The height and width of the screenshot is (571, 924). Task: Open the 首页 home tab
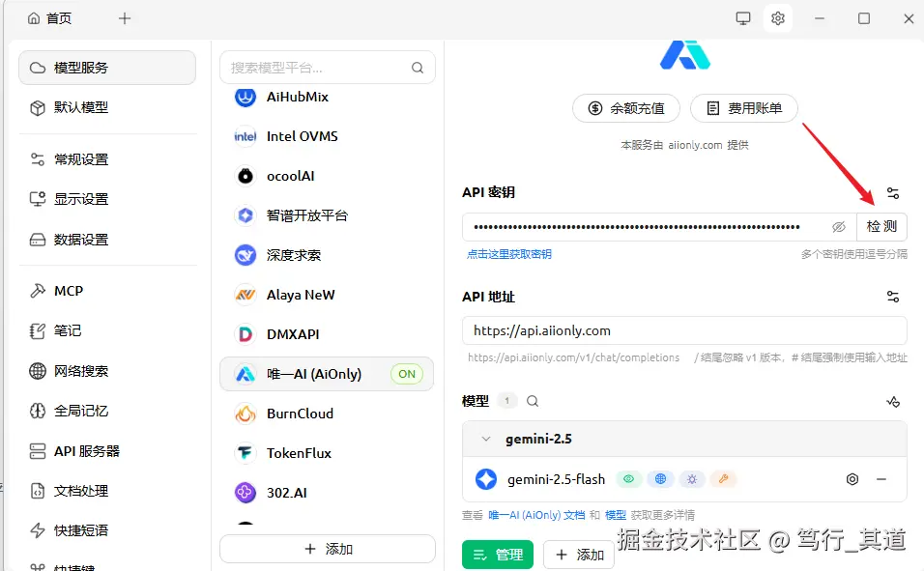click(49, 18)
